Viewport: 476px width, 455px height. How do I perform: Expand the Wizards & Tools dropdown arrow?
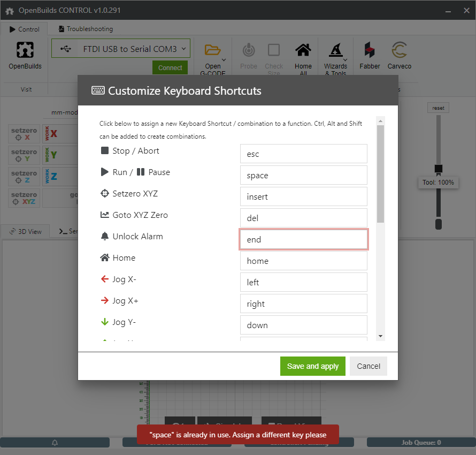click(x=345, y=60)
